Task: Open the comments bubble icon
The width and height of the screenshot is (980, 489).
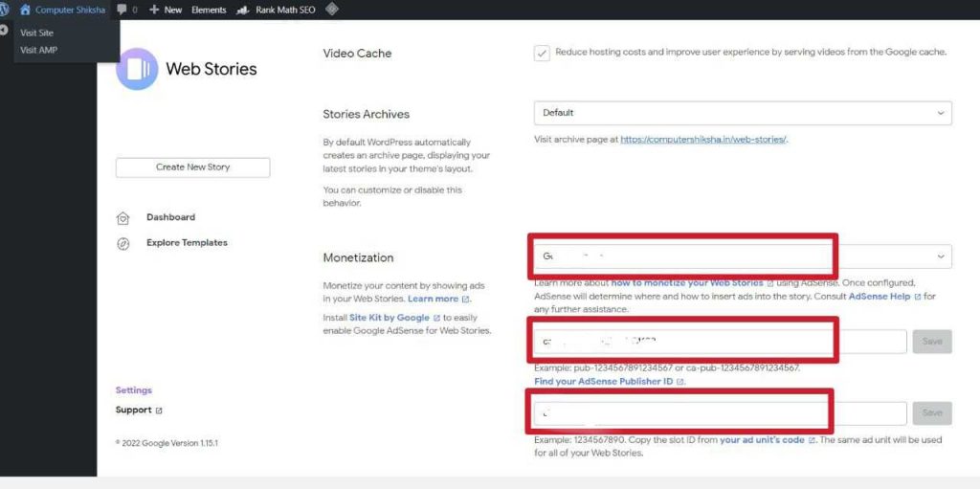Action: (x=122, y=10)
